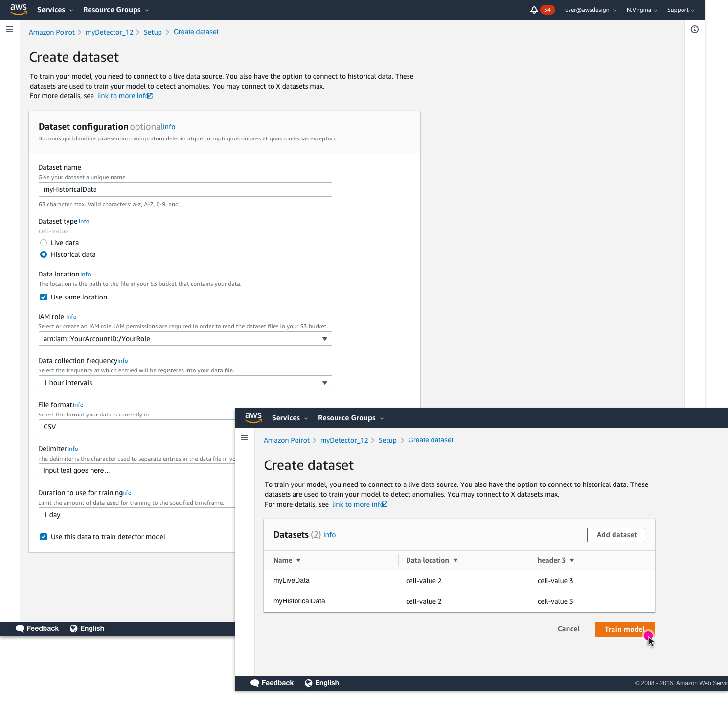Sort by Name column header

(x=287, y=560)
